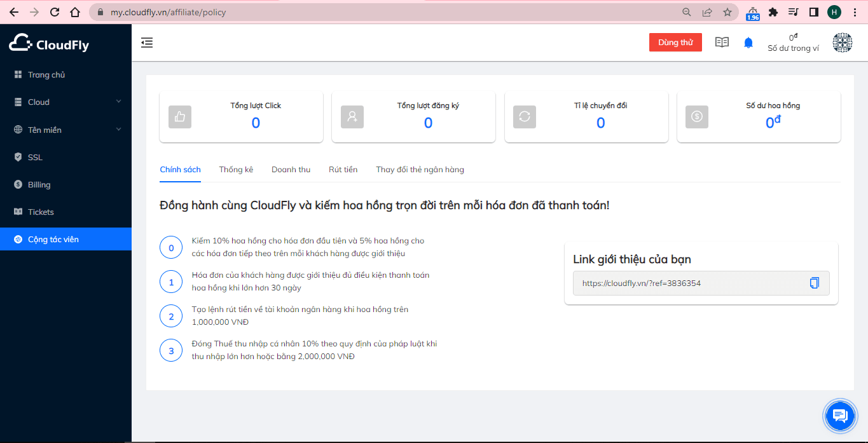Switch to the Thống kê tab
The height and width of the screenshot is (443, 868).
(x=236, y=170)
